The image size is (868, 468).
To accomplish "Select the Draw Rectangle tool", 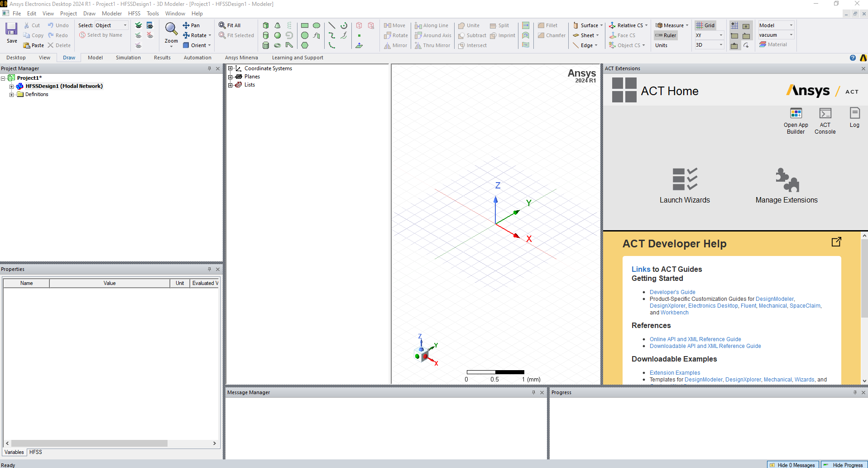I will pyautogui.click(x=305, y=25).
